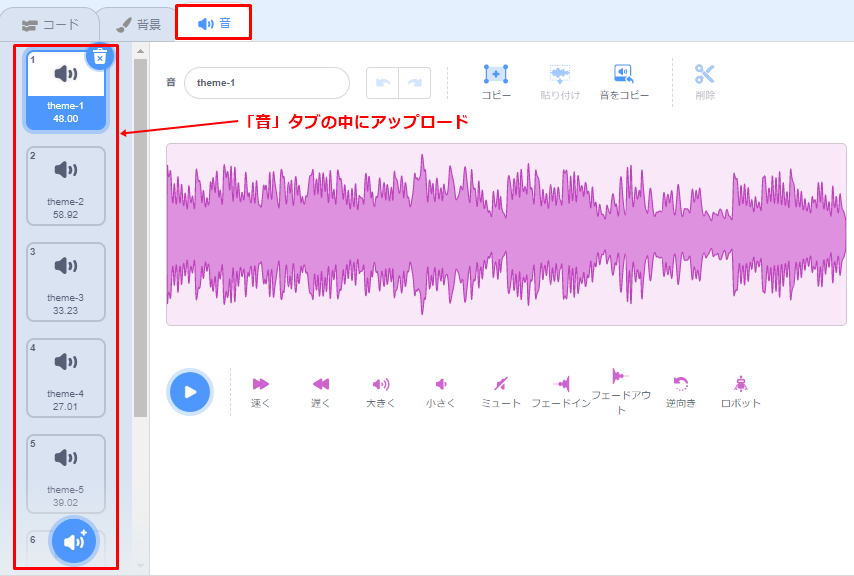Select the theme-4 sound thumbnail
The image size is (854, 576).
coord(66,378)
